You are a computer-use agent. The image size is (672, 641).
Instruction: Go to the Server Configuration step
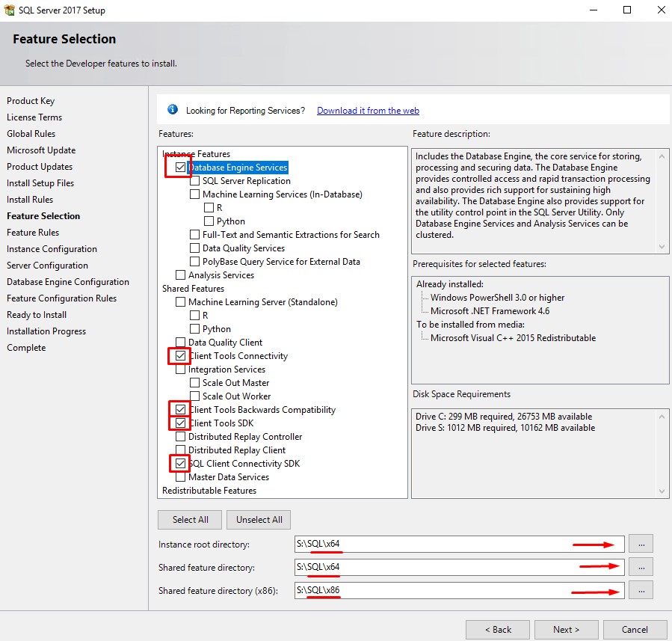click(47, 266)
